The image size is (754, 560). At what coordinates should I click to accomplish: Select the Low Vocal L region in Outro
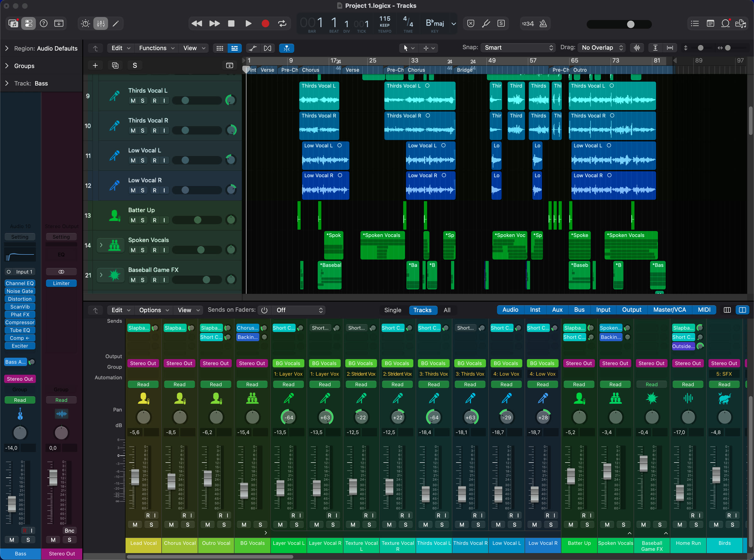point(613,156)
